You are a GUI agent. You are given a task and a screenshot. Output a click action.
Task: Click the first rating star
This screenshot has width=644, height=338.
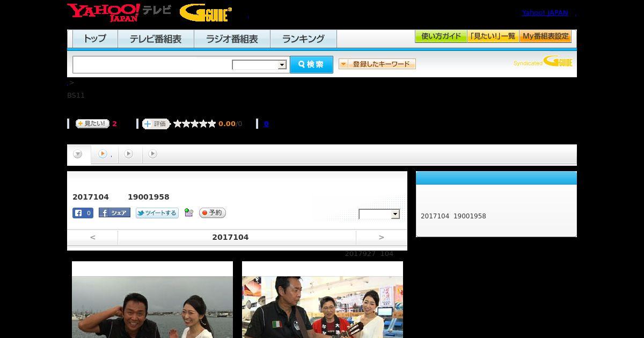(x=178, y=124)
